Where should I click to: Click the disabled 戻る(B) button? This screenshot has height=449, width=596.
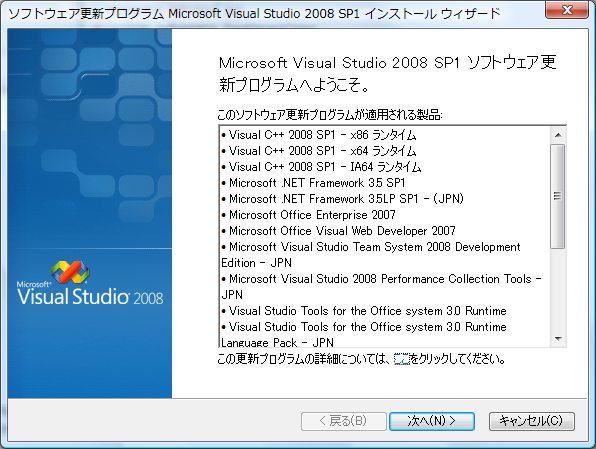(x=344, y=421)
